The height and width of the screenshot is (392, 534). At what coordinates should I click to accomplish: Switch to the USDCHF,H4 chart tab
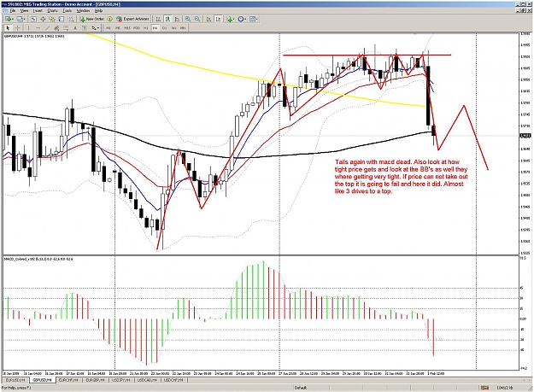pos(174,380)
